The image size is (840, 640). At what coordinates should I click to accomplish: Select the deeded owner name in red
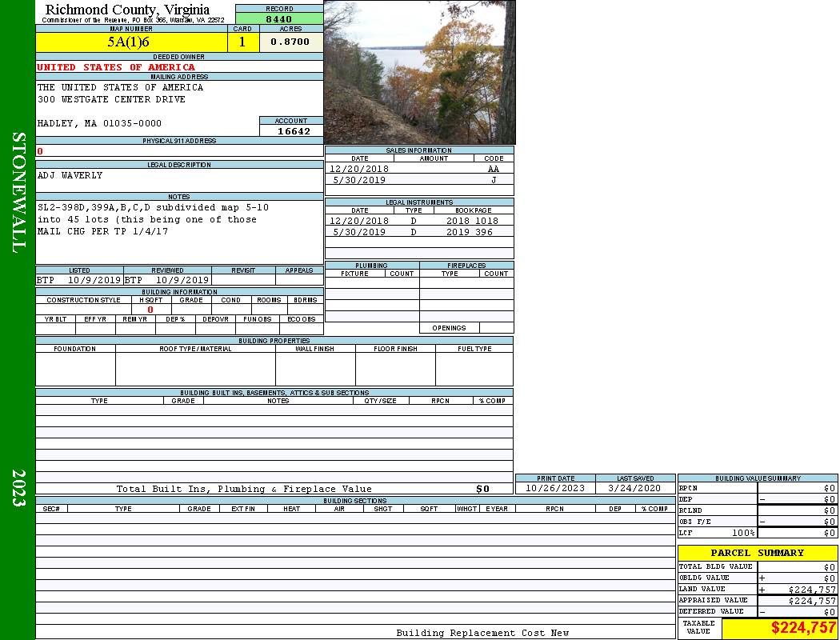pyautogui.click(x=116, y=67)
